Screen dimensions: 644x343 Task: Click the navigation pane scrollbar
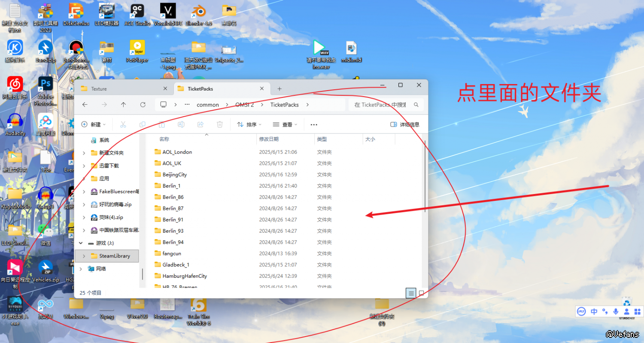(143, 274)
